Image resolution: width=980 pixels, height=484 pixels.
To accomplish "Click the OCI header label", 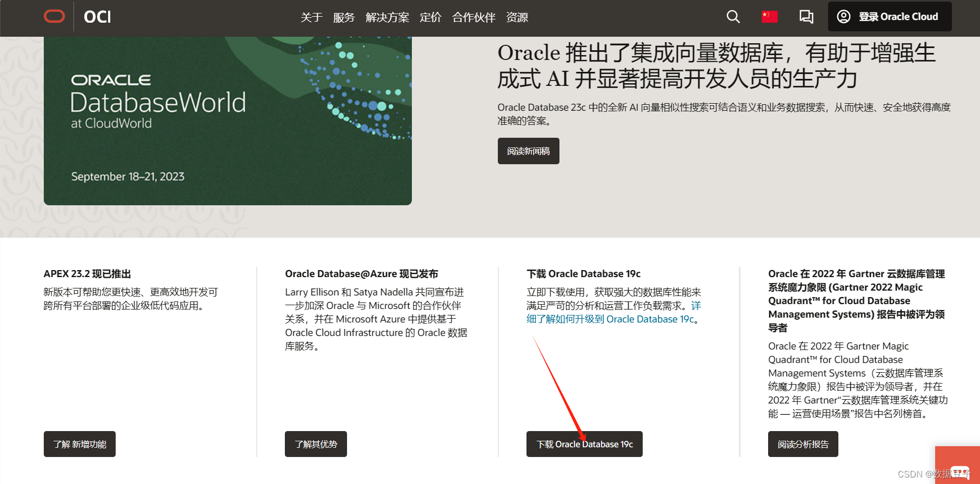I will point(97,17).
